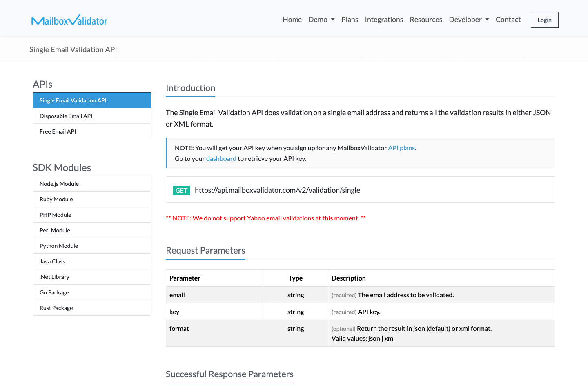This screenshot has width=588, height=392.
Task: Expand the Developer navigation dropdown
Action: pos(468,19)
